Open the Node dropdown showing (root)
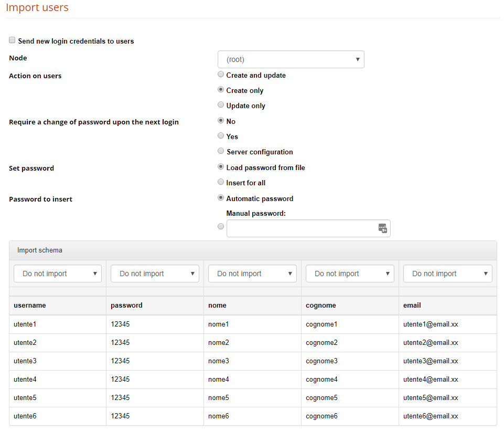504x431 pixels. 291,59
